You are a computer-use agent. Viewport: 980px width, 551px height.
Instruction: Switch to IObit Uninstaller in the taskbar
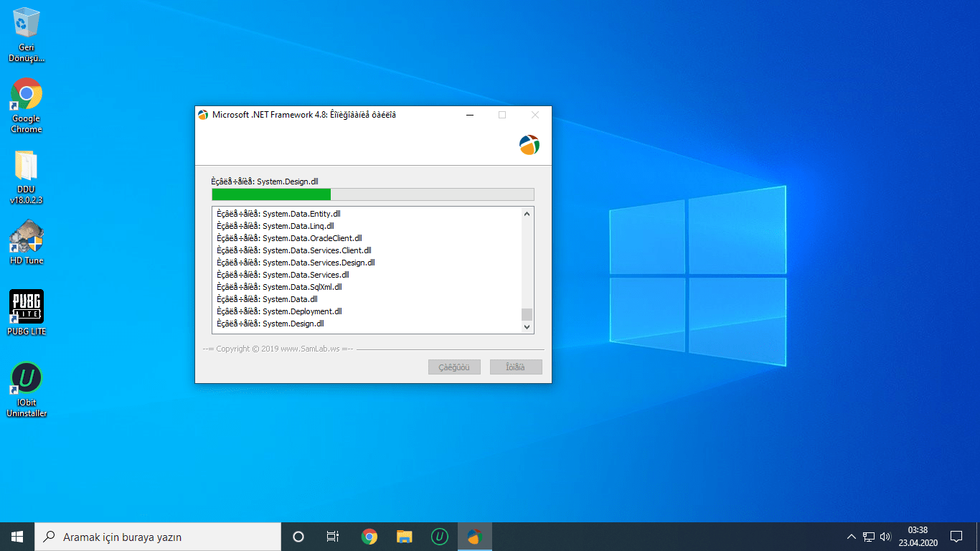pos(440,537)
